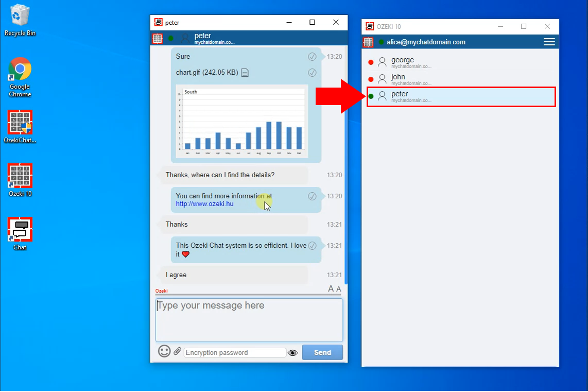This screenshot has height=392, width=588.
Task: Click the chat conversation vertical scrollbar
Action: [345, 165]
